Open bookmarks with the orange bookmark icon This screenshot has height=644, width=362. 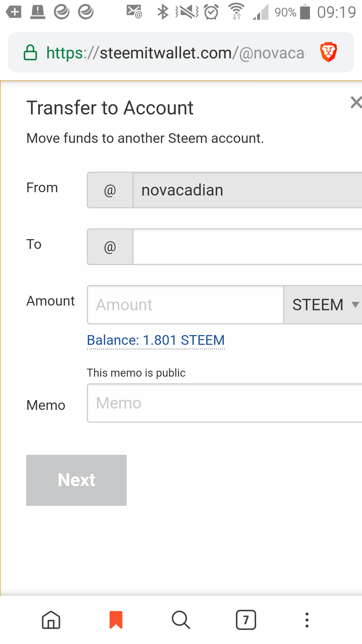pos(116,620)
